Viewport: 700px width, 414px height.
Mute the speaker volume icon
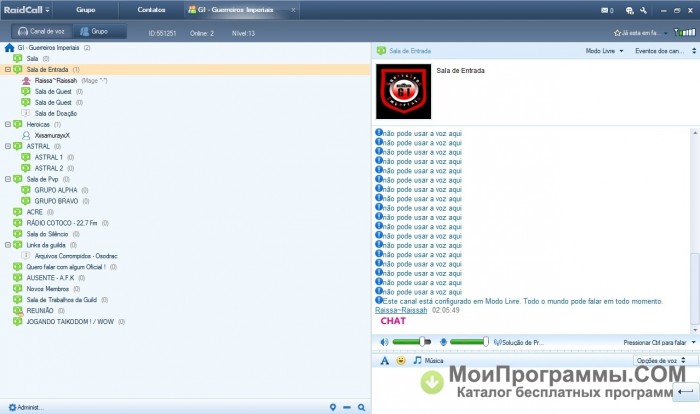(384, 342)
